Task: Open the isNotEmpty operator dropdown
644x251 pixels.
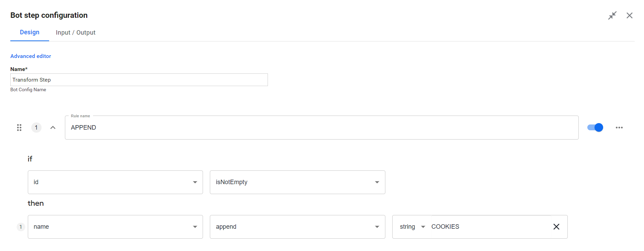Action: [297, 182]
